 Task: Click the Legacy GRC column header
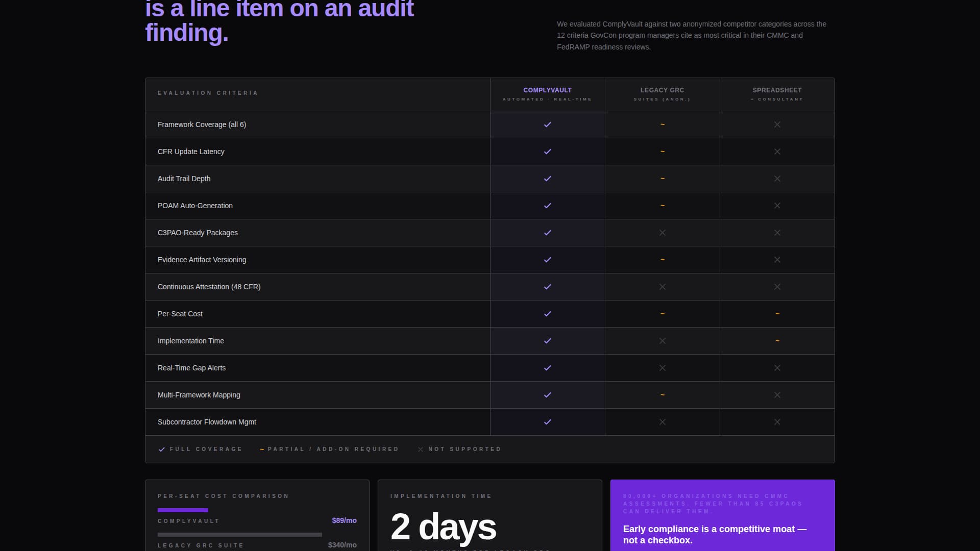point(663,94)
